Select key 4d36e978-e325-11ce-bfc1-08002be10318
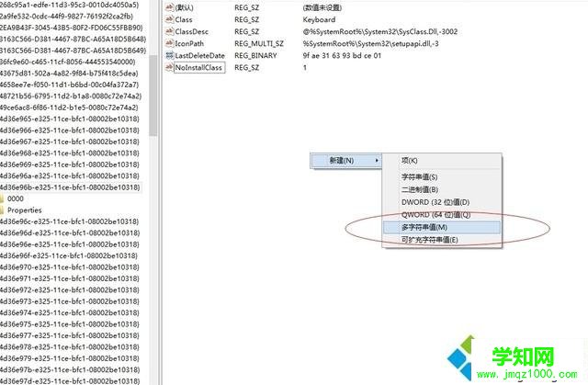Image resolution: width=588 pixels, height=385 pixels. (x=70, y=347)
